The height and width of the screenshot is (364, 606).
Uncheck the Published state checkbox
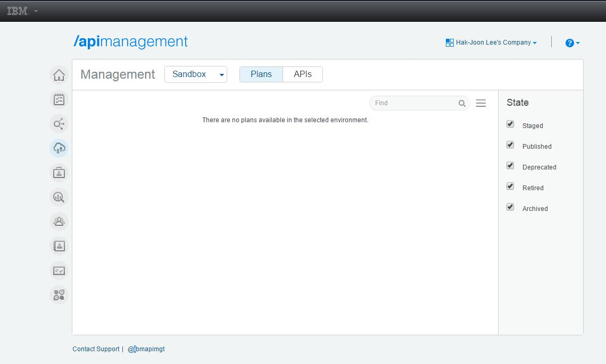(510, 145)
